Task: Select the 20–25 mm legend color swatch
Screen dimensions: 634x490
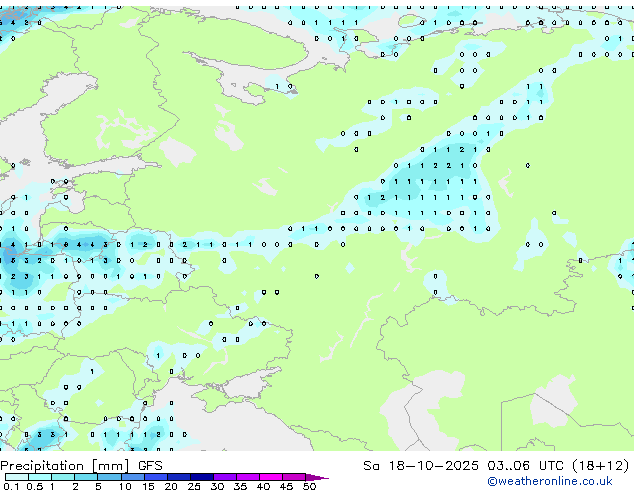Action: click(x=179, y=477)
